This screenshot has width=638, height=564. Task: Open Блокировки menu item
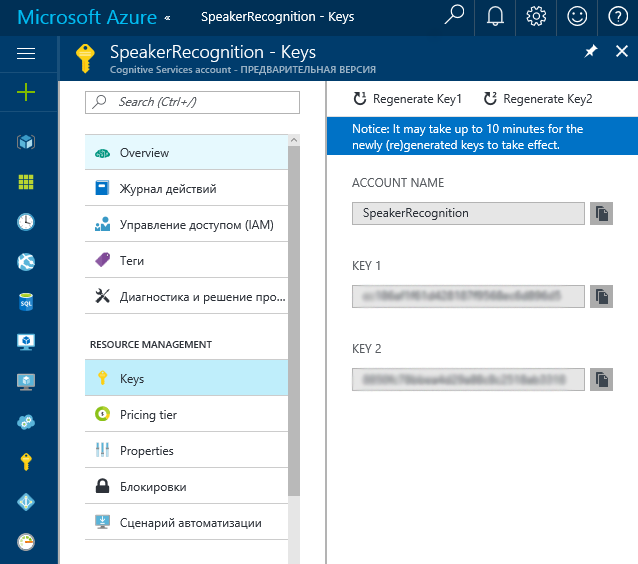pyautogui.click(x=186, y=487)
